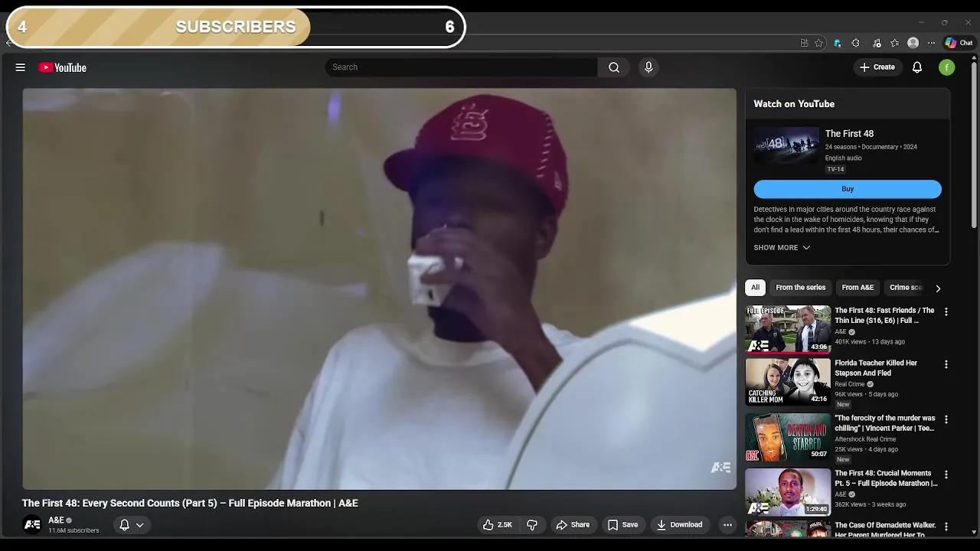The height and width of the screenshot is (551, 980).
Task: Open the Real Crime channel link
Action: click(x=850, y=384)
